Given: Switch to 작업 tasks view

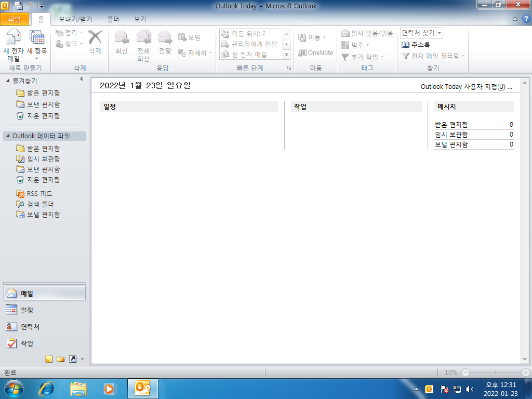Looking at the screenshot, I should tap(45, 343).
